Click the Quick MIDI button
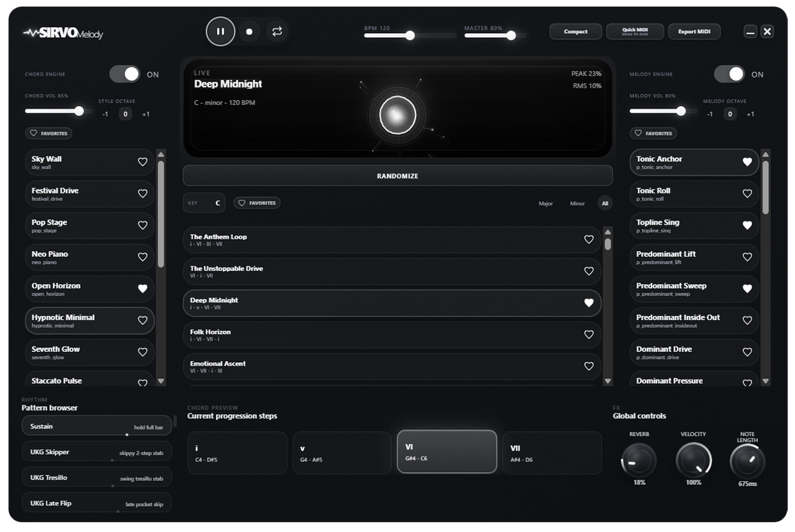Screen dimensions: 795x532 (x=635, y=31)
